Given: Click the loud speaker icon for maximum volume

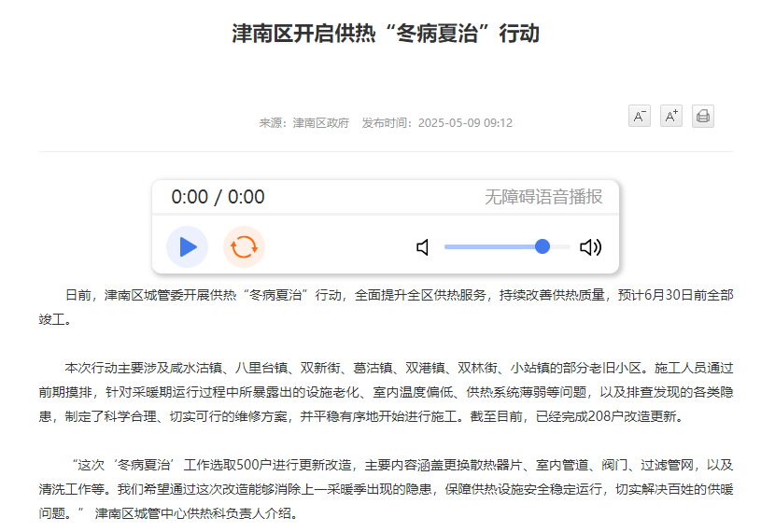Looking at the screenshot, I should coord(591,247).
